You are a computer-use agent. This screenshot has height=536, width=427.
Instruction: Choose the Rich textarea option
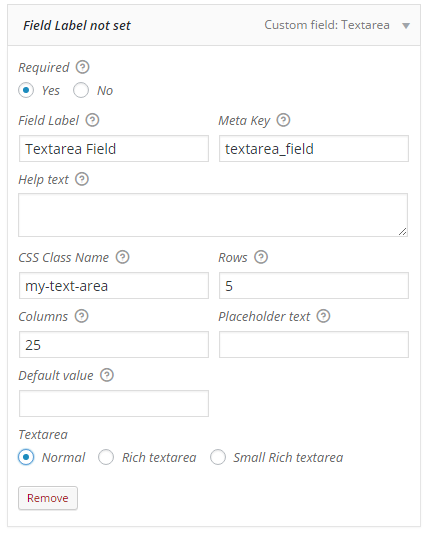(106, 457)
